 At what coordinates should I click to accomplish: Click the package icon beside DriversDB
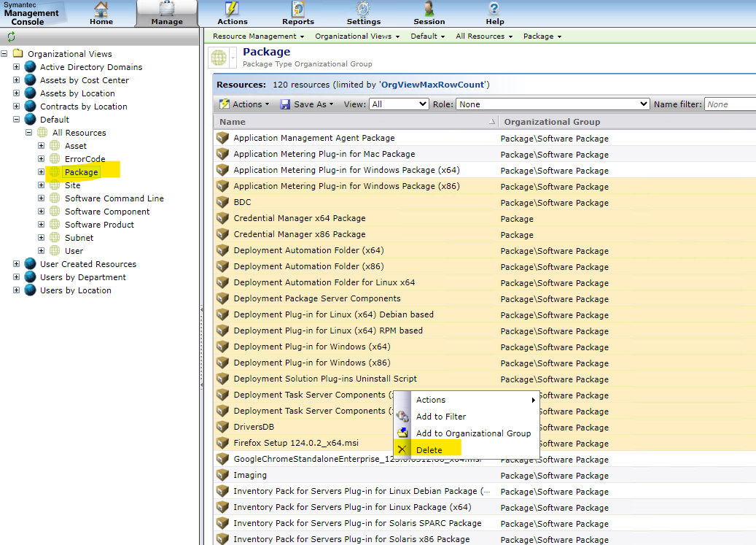(x=222, y=427)
